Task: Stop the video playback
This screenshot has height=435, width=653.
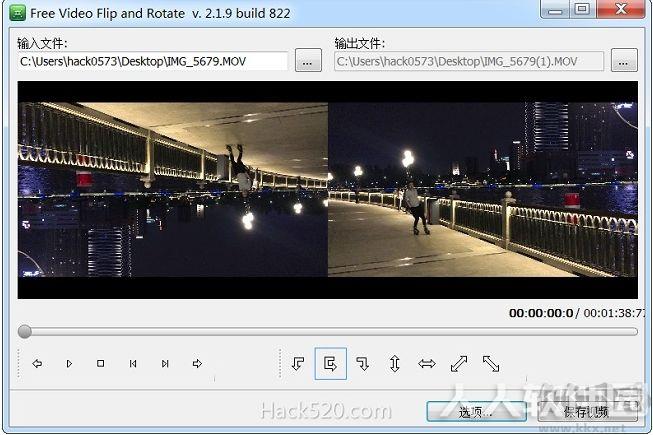Action: (x=100, y=363)
